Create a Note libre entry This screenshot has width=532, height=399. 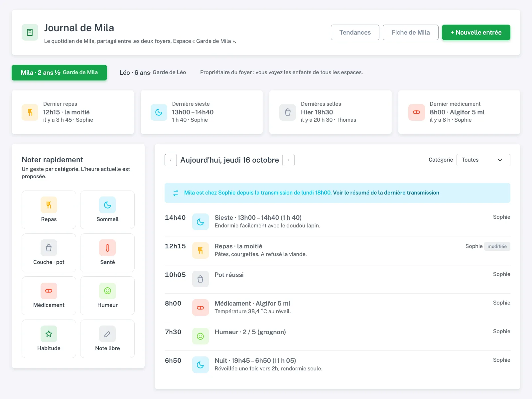107,339
